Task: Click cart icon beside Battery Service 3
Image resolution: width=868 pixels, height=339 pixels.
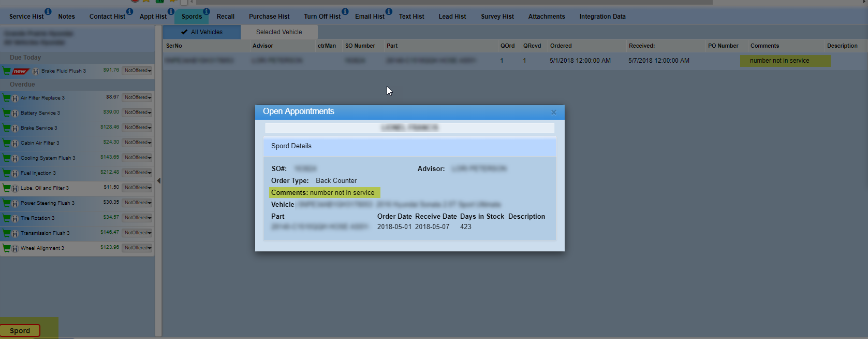Action: [x=6, y=113]
